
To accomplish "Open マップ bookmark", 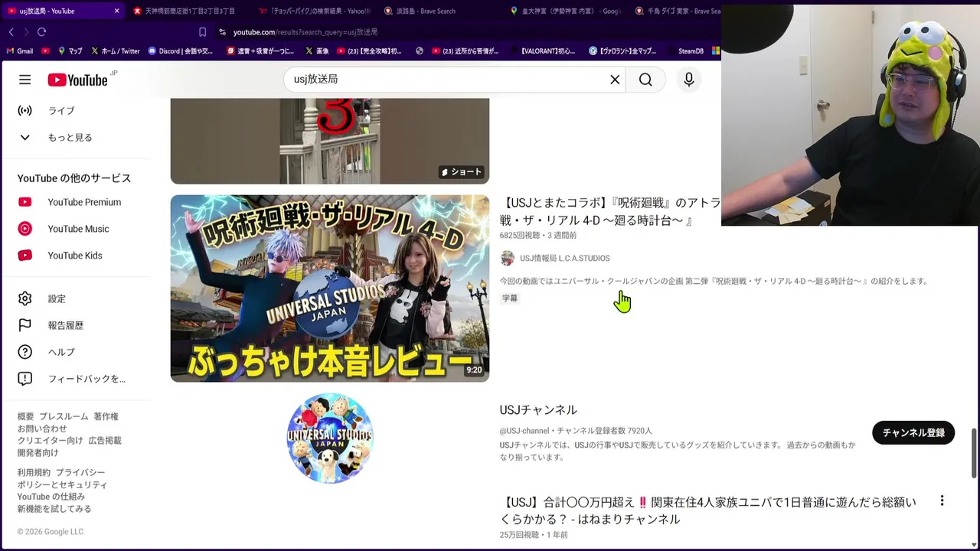I will (70, 51).
